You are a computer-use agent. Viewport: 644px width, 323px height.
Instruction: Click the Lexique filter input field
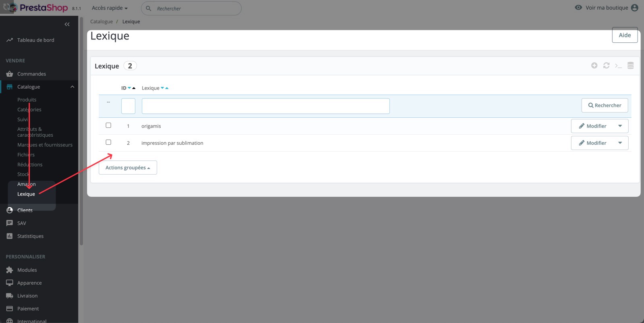pos(265,106)
